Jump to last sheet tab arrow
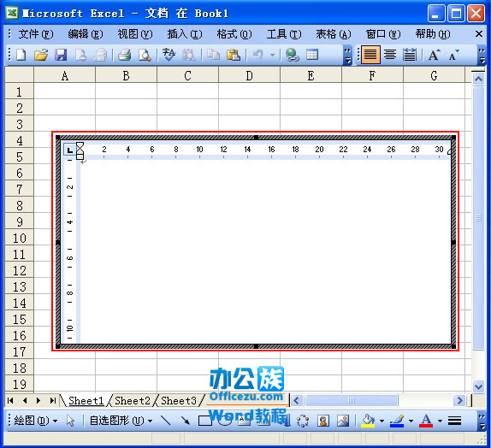The width and height of the screenshot is (491, 448). [x=53, y=400]
